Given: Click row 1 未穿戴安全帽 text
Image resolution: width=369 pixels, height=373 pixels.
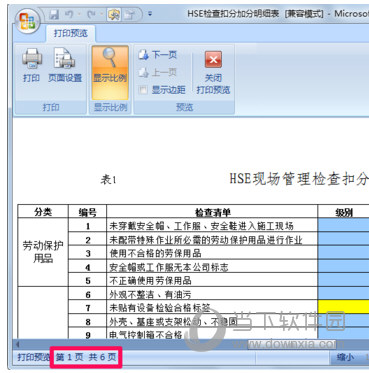Looking at the screenshot, I should pos(202,226).
